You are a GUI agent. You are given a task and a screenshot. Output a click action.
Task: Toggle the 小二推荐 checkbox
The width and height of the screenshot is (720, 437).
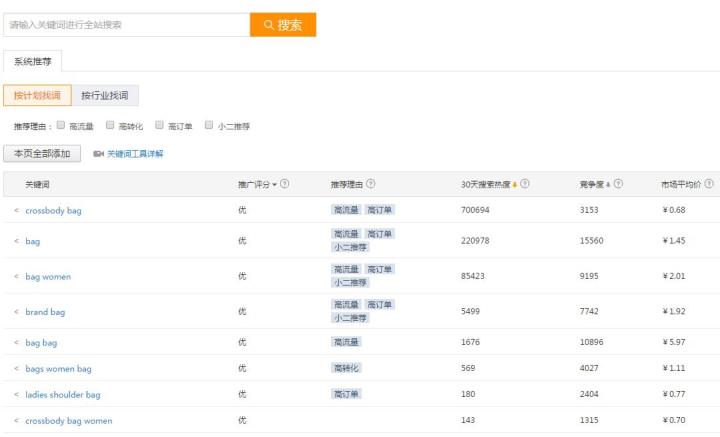(x=208, y=126)
